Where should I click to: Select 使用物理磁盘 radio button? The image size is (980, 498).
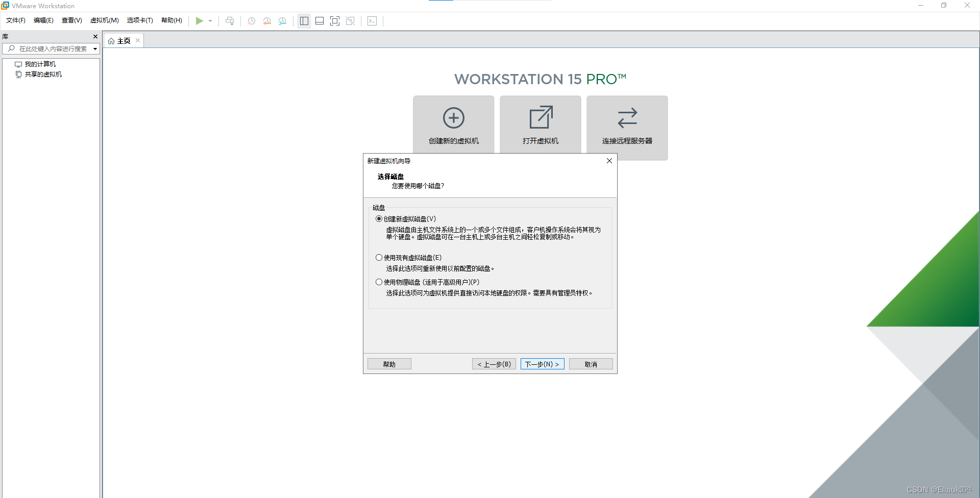379,282
